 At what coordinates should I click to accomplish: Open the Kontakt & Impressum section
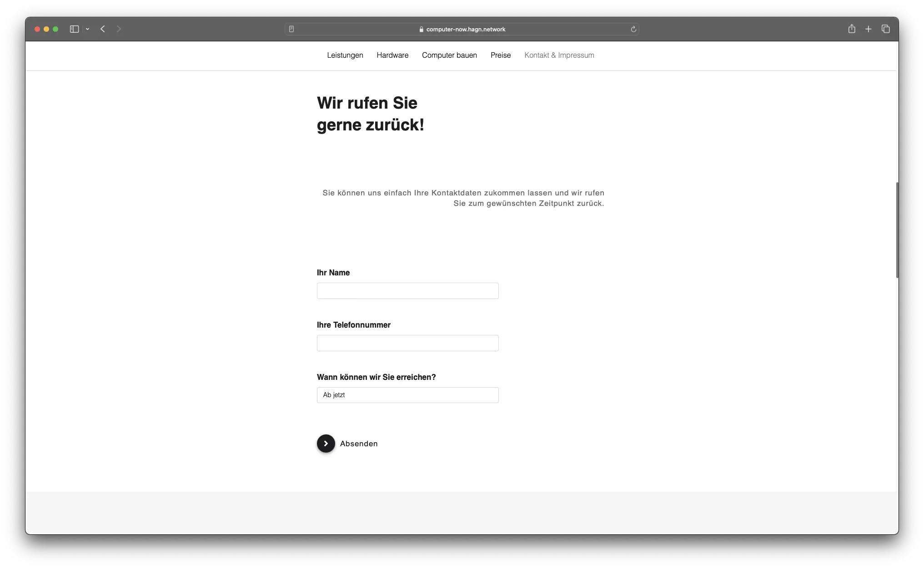point(559,55)
